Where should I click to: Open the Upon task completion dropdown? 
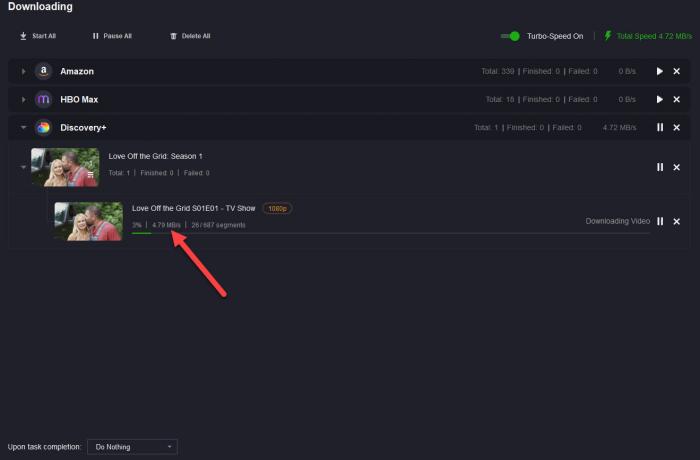point(132,446)
